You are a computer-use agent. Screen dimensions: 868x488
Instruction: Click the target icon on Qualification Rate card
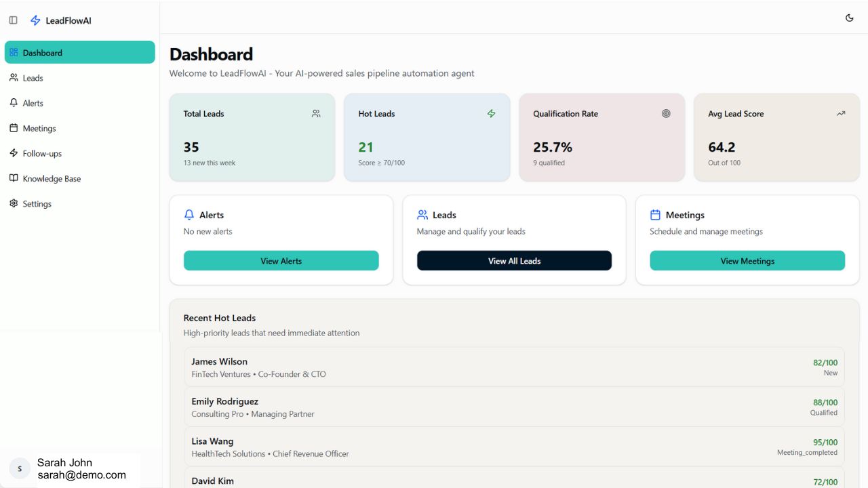coord(666,114)
